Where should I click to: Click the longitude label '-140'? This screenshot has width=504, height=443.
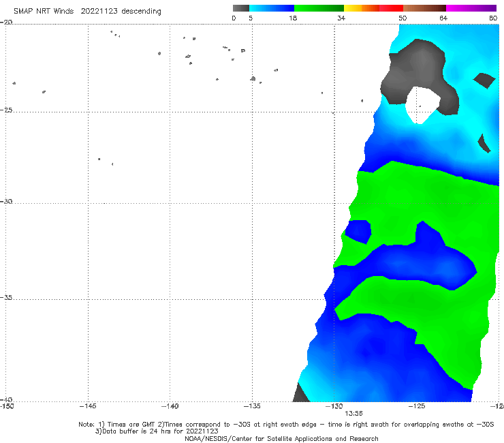(170, 406)
